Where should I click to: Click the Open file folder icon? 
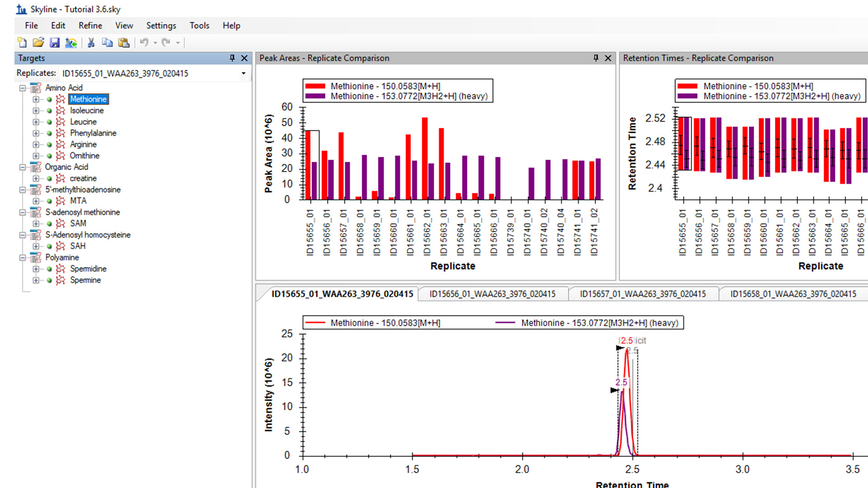coord(38,42)
